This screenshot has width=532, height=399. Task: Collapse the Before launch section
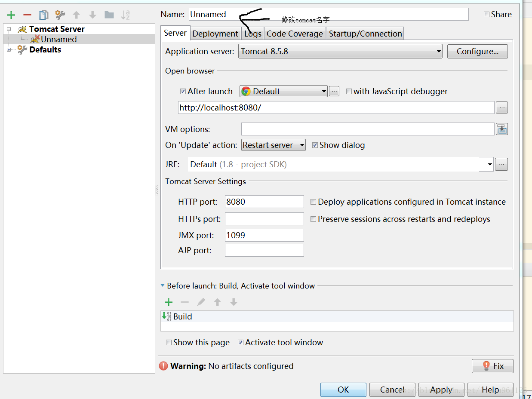point(163,285)
